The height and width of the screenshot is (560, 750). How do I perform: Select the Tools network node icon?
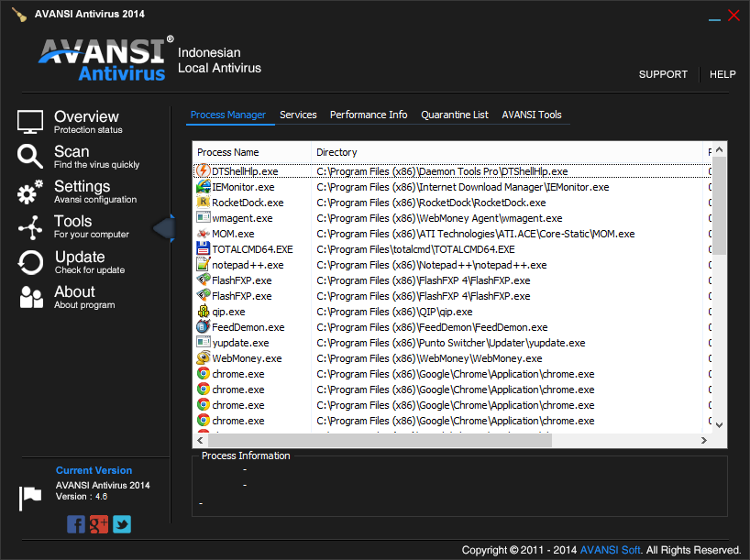(x=30, y=227)
